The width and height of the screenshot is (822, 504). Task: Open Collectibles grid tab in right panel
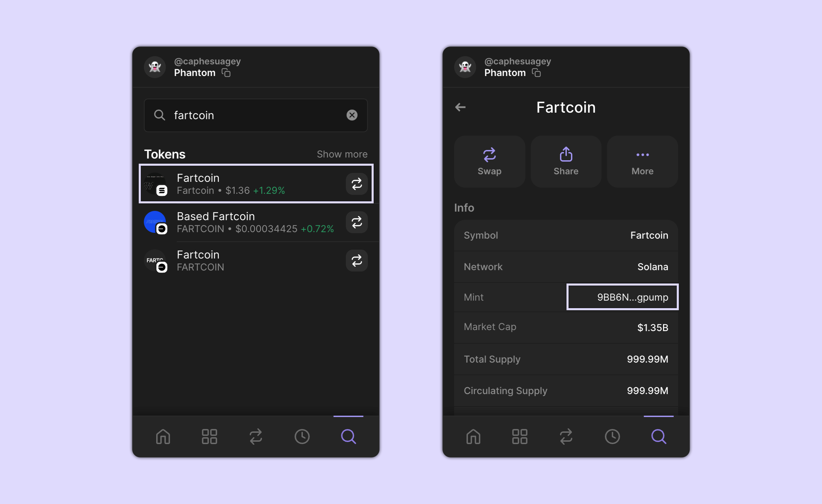[x=520, y=437]
